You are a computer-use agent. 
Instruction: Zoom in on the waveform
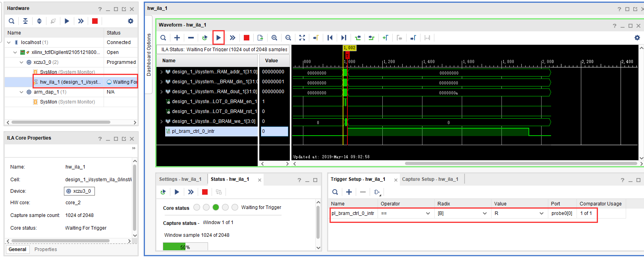pyautogui.click(x=274, y=38)
